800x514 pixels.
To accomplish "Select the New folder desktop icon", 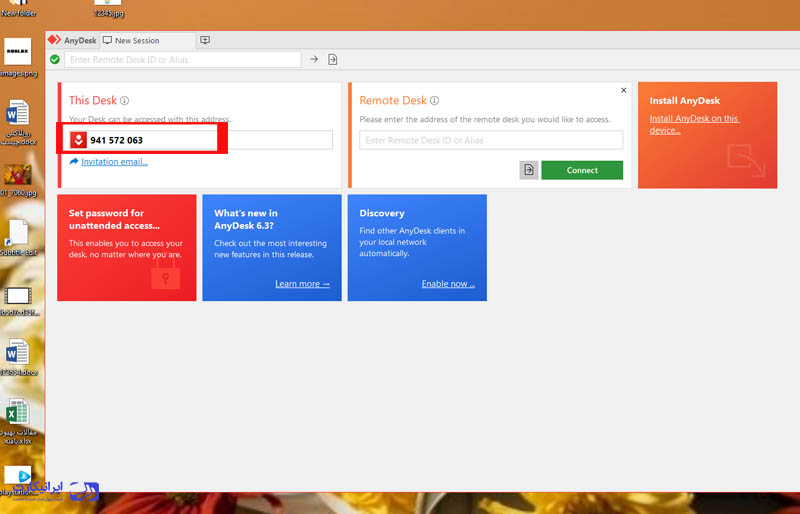I will coord(18,9).
